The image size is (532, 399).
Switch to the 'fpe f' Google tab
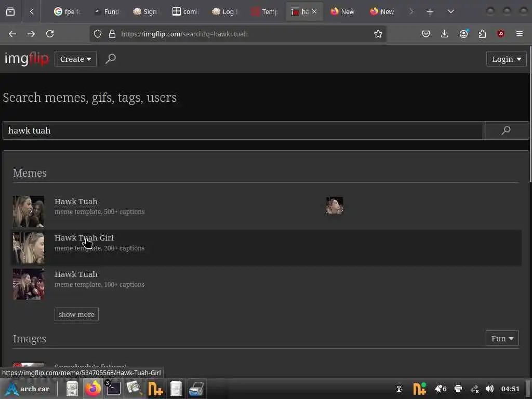pos(67,12)
